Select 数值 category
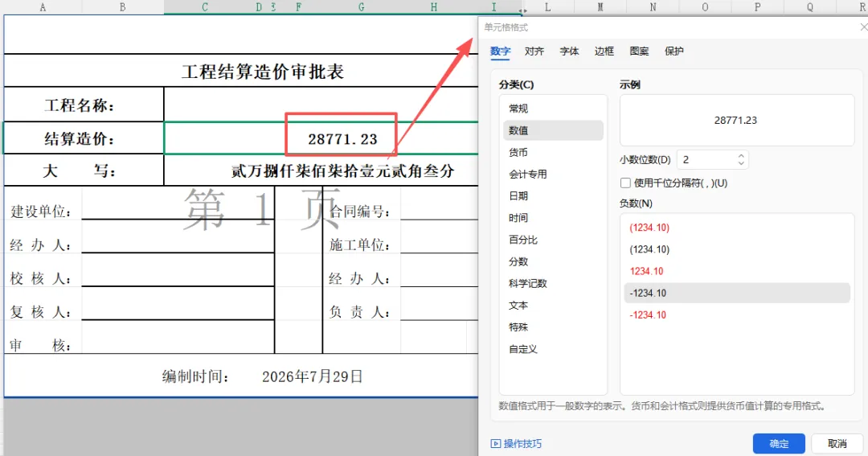The image size is (868, 456). point(553,130)
